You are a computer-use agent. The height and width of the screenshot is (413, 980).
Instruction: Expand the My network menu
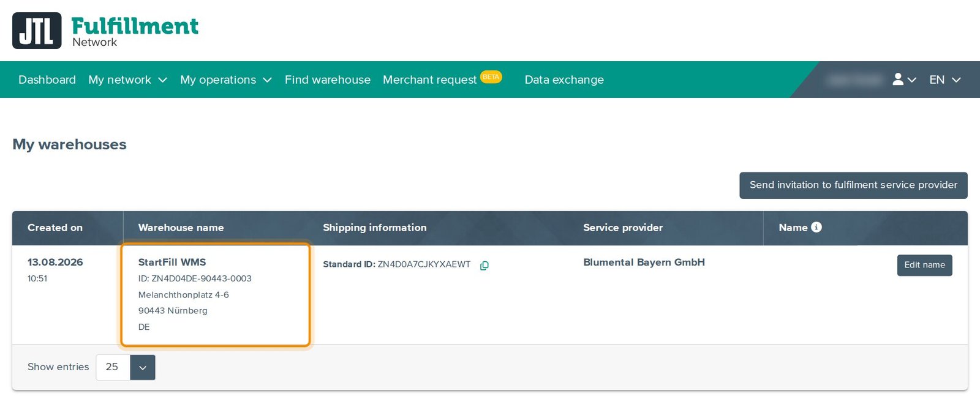tap(127, 80)
